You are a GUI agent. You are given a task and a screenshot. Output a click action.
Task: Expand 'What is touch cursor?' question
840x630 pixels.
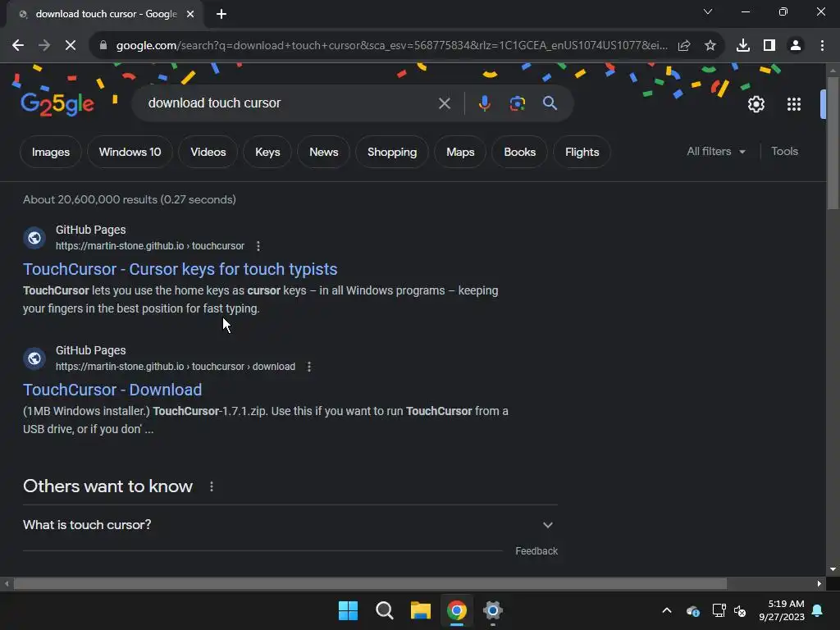290,525
